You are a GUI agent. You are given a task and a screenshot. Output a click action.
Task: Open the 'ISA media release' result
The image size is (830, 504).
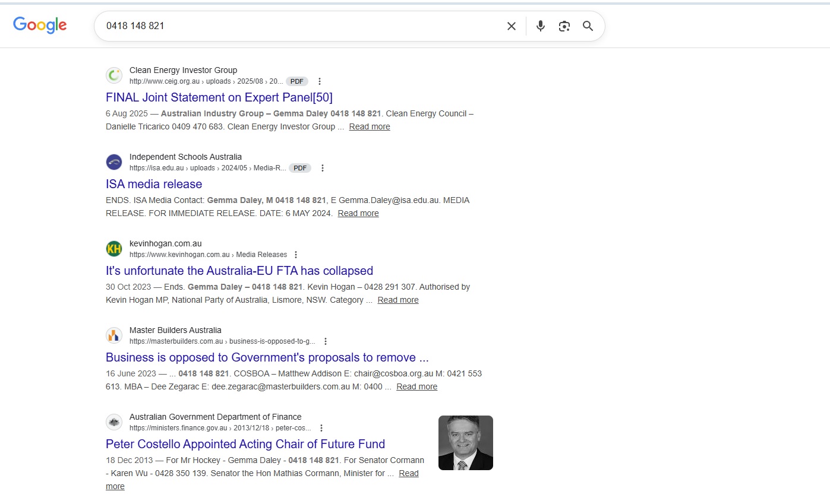154,184
